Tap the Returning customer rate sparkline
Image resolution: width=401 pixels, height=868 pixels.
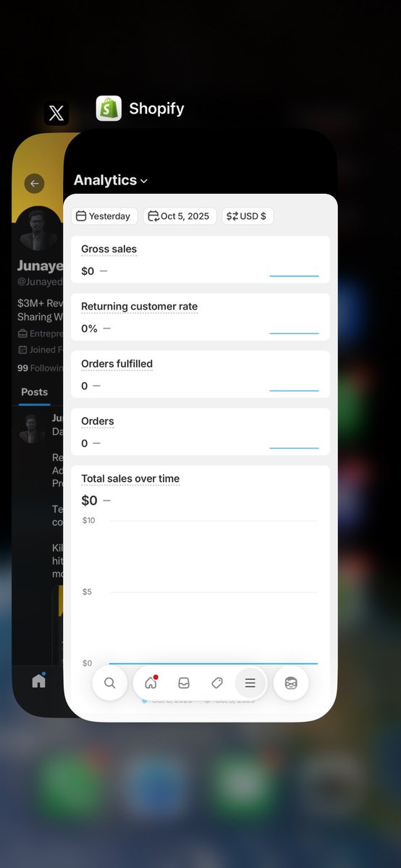coord(294,333)
